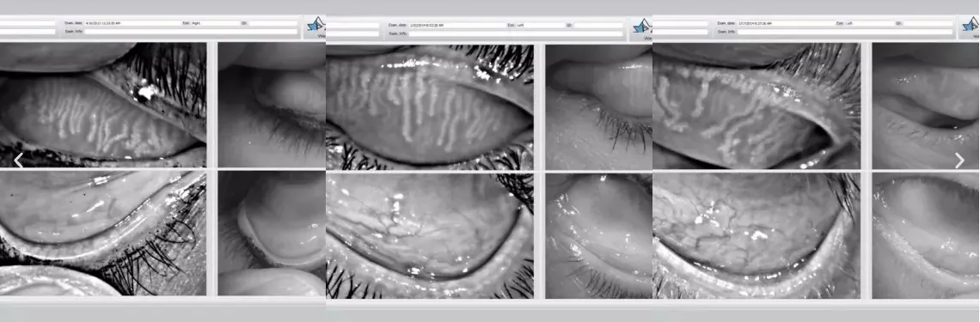
Task: Advance the carousel with the right chevron arrow
Action: 959,161
